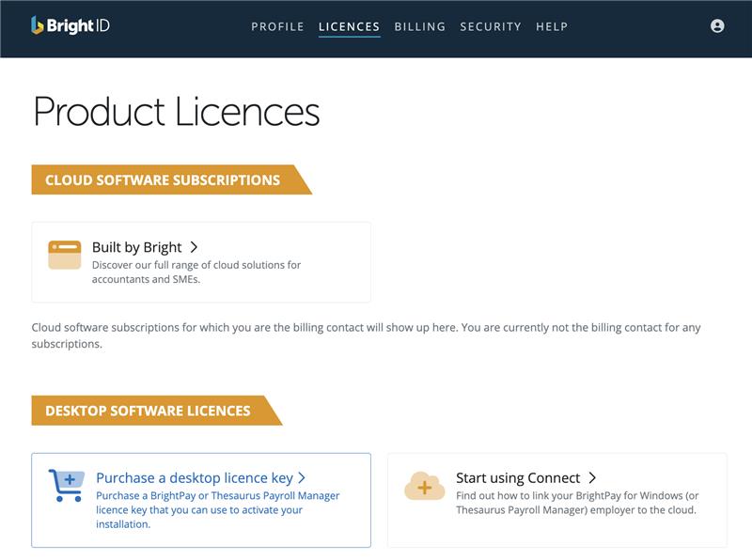
Task: Click the 'Purchase a BrightPay or Thesaurus Payroll Manager' description
Action: click(x=218, y=509)
